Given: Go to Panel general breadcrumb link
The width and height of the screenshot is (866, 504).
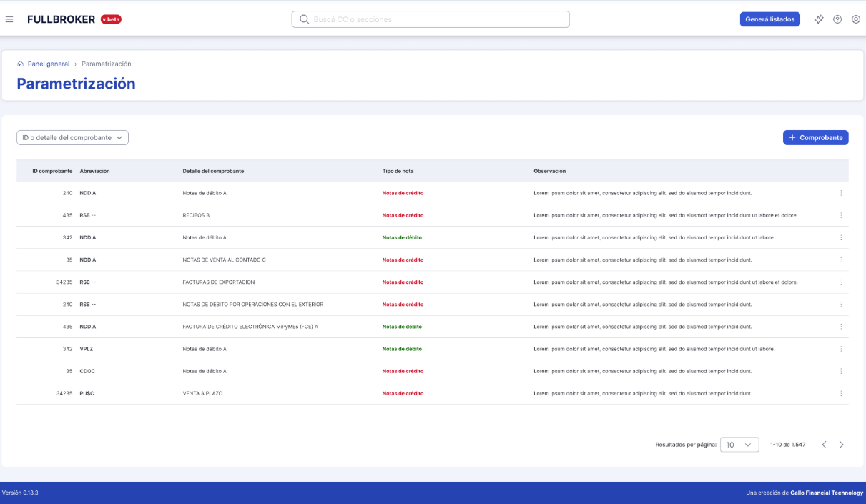Looking at the screenshot, I should point(49,64).
